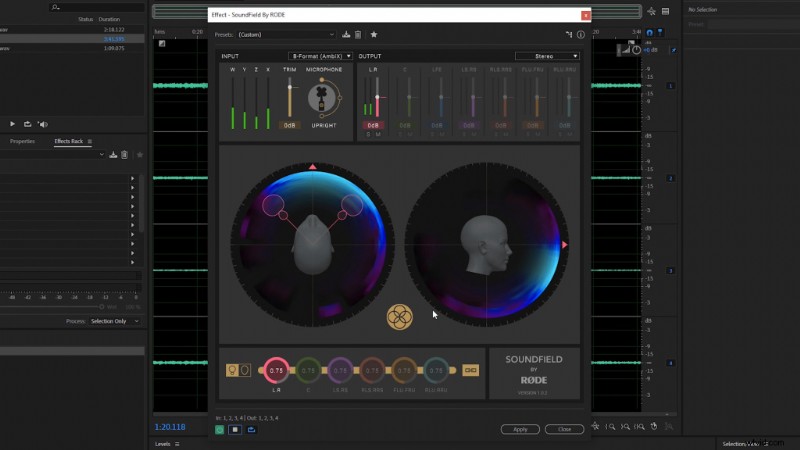Open the Levels panel menu
Viewport: 800px width, 450px height.
[177, 444]
